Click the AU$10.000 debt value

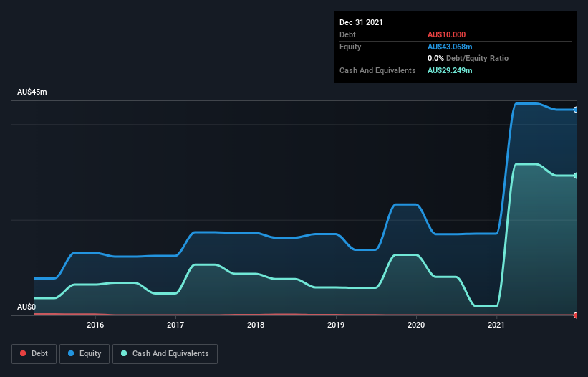click(447, 34)
